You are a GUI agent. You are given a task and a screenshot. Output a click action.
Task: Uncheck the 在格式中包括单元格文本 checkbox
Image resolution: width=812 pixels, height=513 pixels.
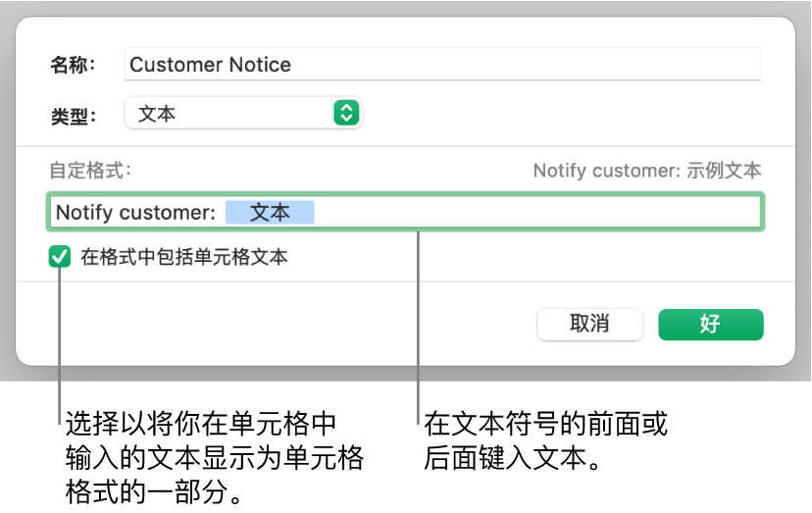point(60,257)
